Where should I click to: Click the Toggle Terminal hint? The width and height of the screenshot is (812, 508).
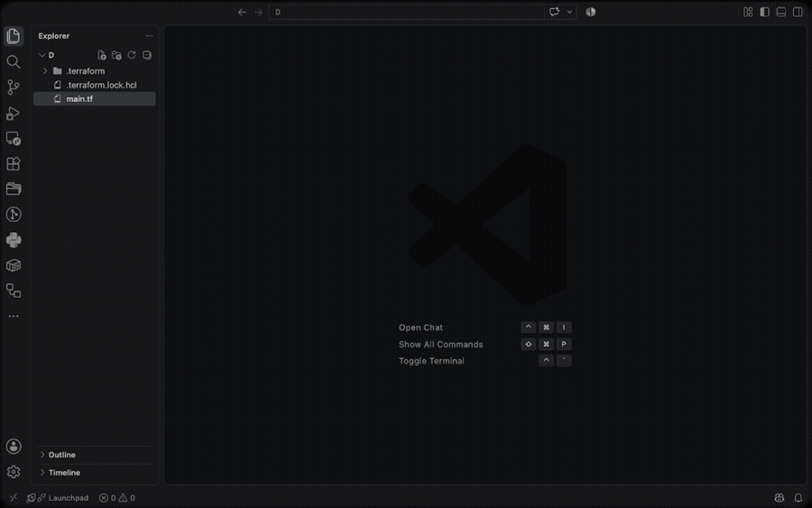pyautogui.click(x=431, y=361)
